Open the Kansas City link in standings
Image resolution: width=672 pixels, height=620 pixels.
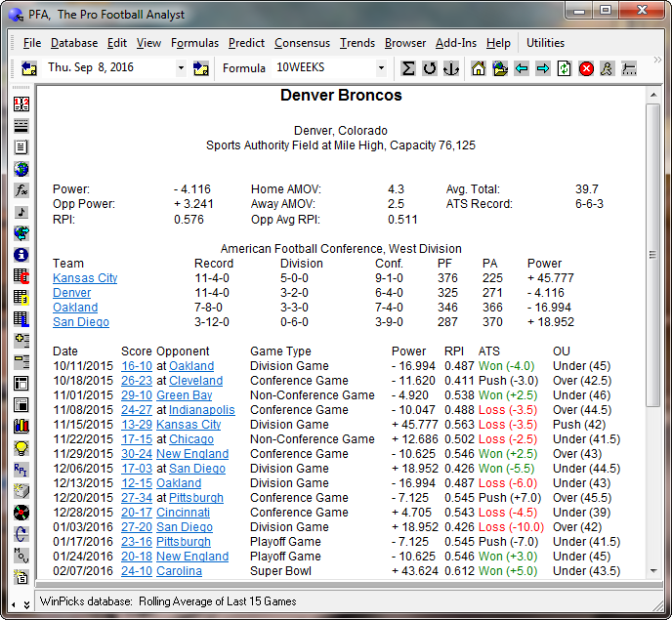click(85, 278)
